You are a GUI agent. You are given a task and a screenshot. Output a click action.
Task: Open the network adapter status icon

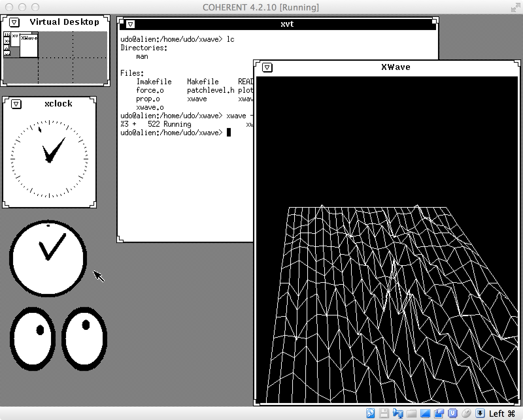tap(398, 413)
